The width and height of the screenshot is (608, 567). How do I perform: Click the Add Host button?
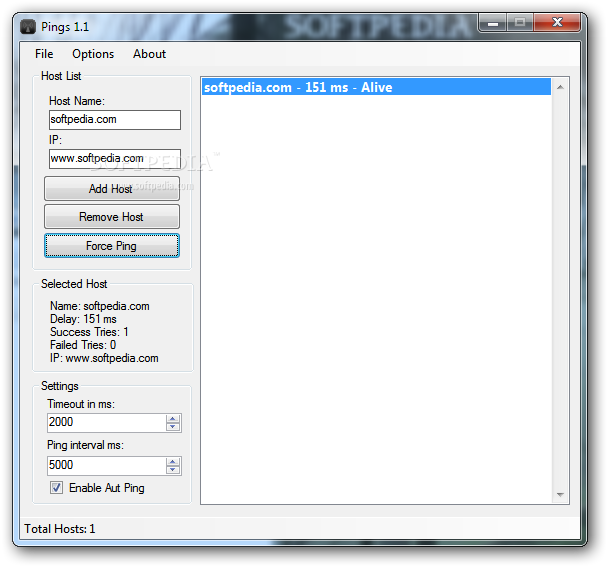pos(112,188)
